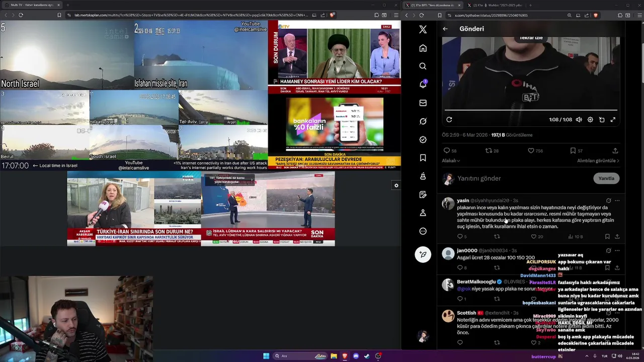
Task: Switch TUR keyboard language indicator
Action: pyautogui.click(x=604, y=356)
